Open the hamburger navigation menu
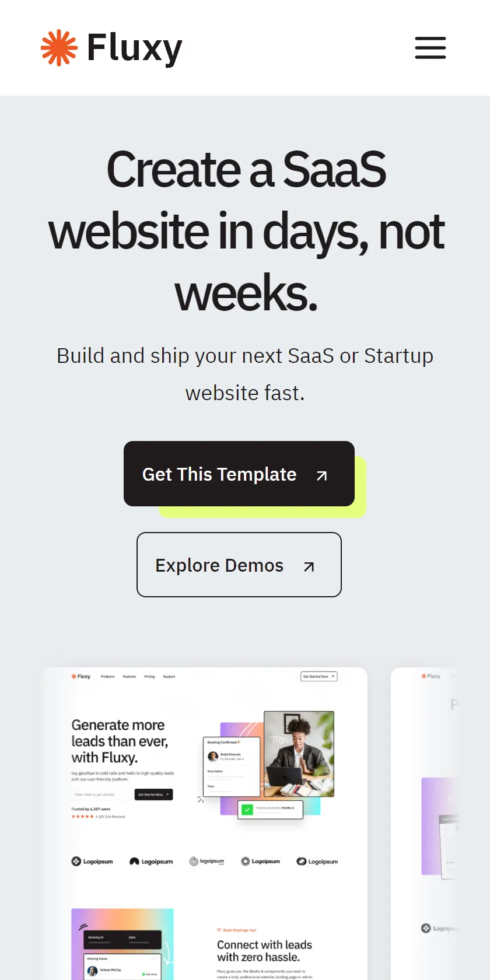This screenshot has height=980, width=490. click(x=430, y=48)
